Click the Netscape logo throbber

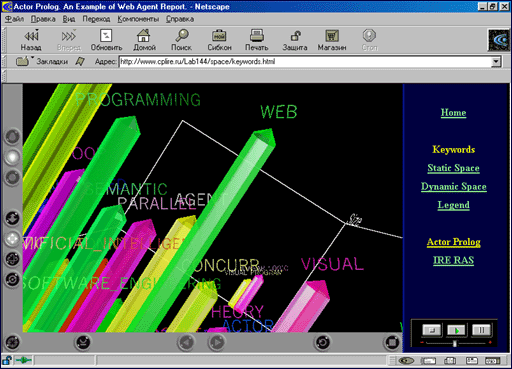(x=499, y=40)
